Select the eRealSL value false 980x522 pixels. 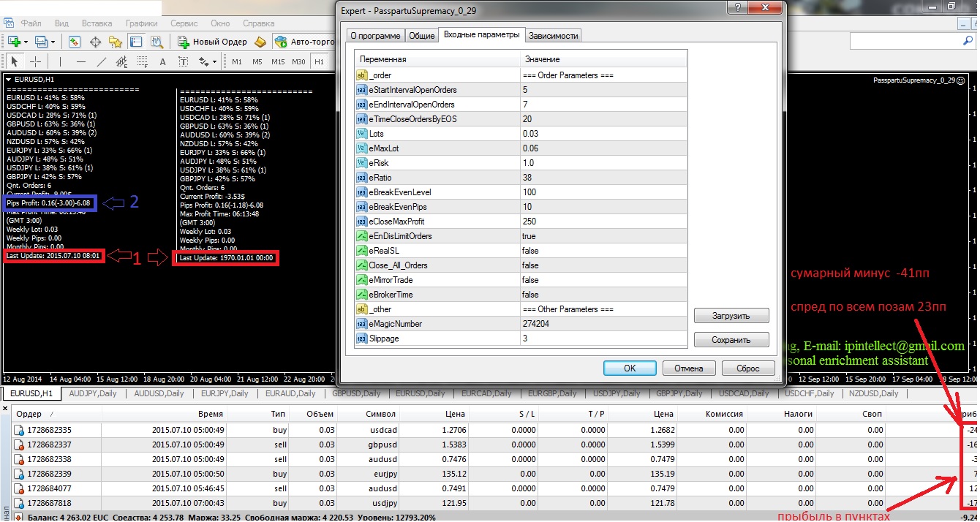[603, 251]
